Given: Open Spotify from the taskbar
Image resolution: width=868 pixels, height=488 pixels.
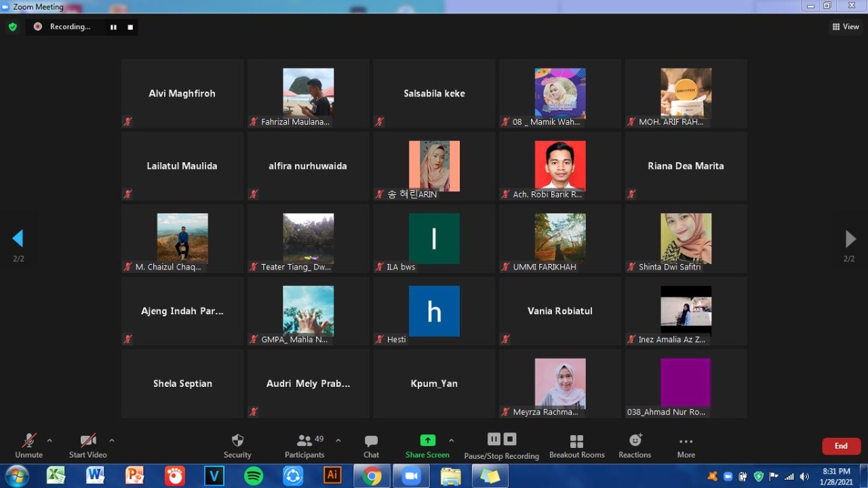Looking at the screenshot, I should point(254,476).
